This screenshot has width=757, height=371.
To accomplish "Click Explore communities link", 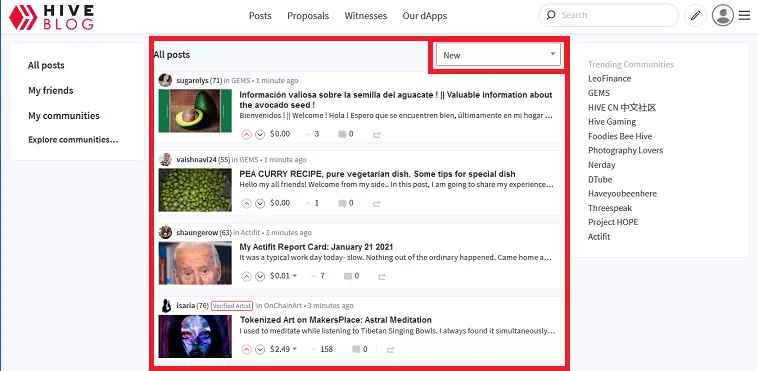I will [73, 140].
